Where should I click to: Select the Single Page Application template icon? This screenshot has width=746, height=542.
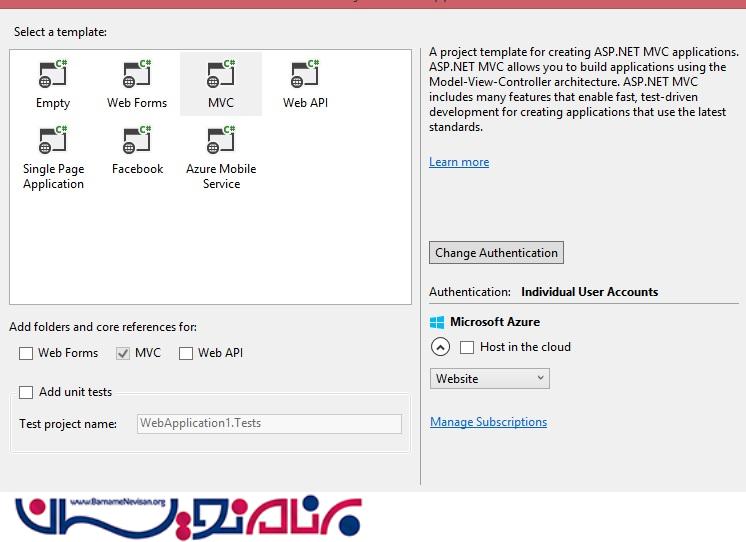pos(53,141)
